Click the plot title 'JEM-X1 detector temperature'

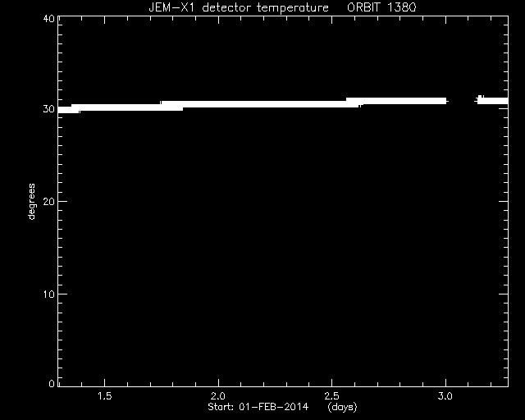click(x=239, y=7)
